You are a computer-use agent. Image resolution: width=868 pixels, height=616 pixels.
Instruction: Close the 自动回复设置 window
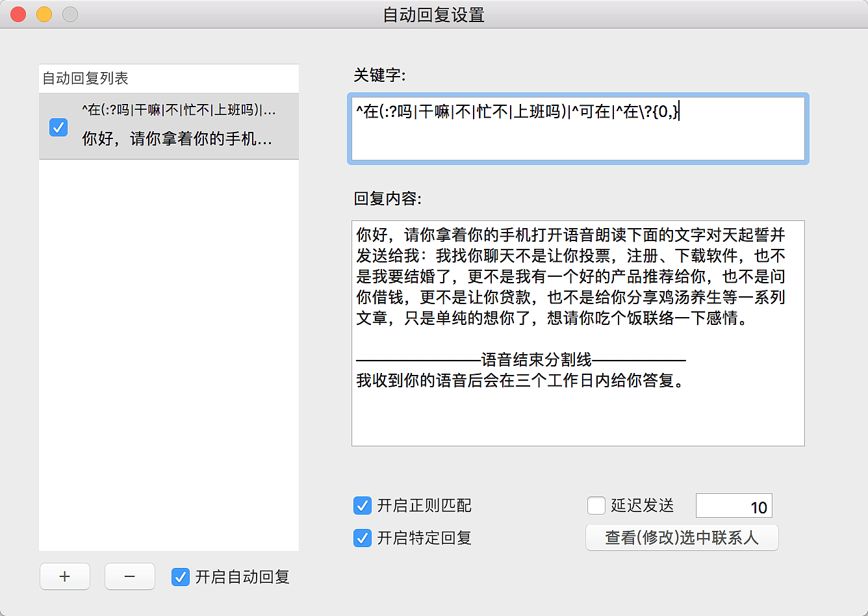pyautogui.click(x=18, y=14)
